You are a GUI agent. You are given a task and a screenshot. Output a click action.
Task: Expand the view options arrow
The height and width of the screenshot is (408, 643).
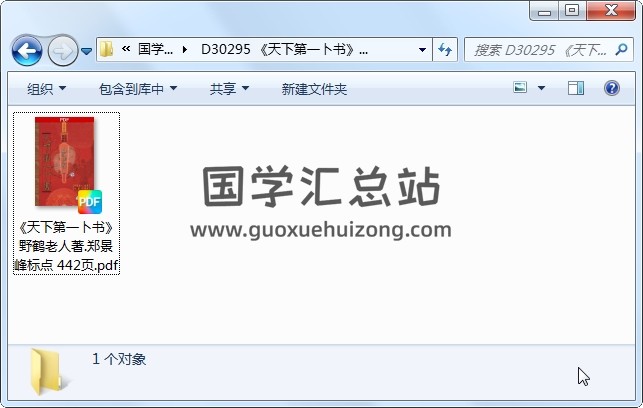[x=541, y=88]
